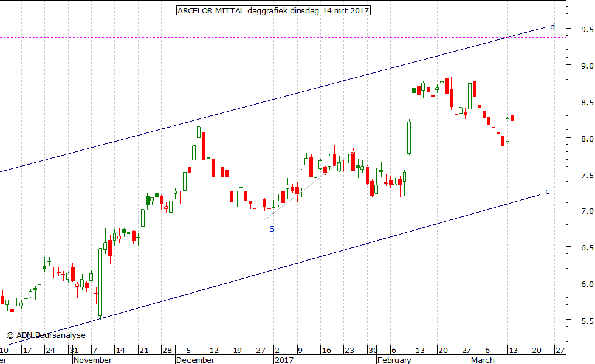Click the 2017 year label
Screen dimensions: 595x364
pos(284,360)
